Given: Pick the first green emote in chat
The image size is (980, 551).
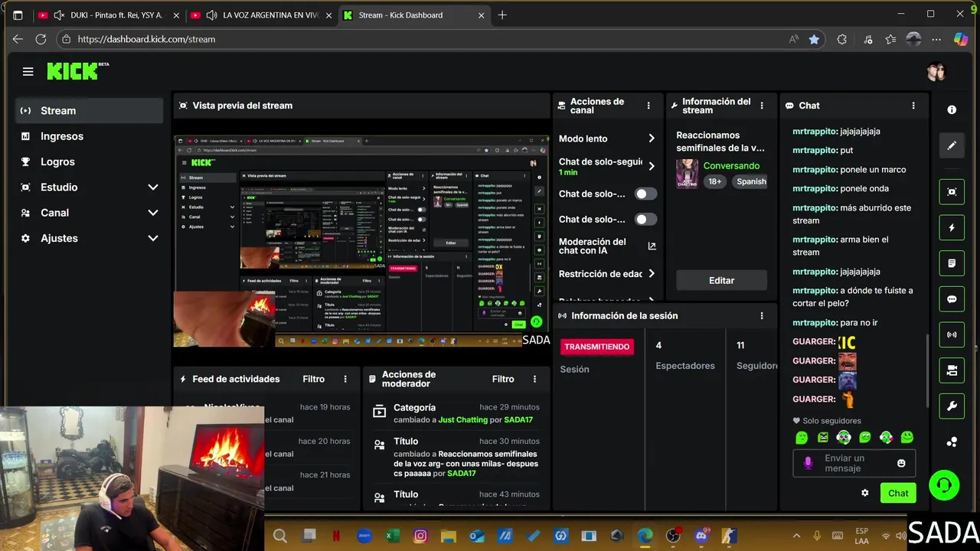Looking at the screenshot, I should pos(802,438).
